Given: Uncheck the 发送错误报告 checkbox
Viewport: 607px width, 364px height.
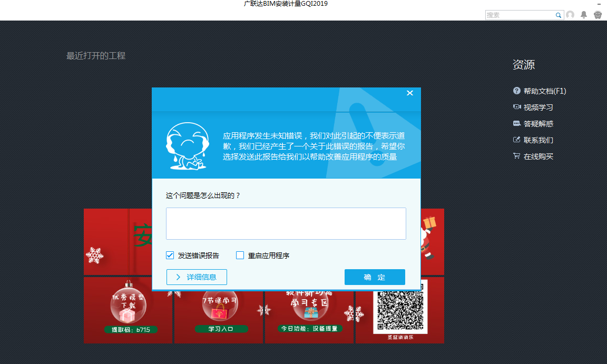Looking at the screenshot, I should tap(170, 255).
